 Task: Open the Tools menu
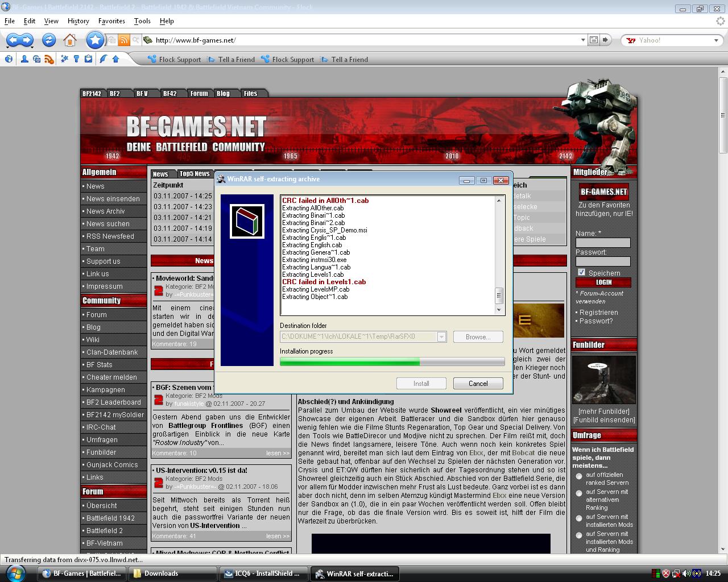(142, 21)
